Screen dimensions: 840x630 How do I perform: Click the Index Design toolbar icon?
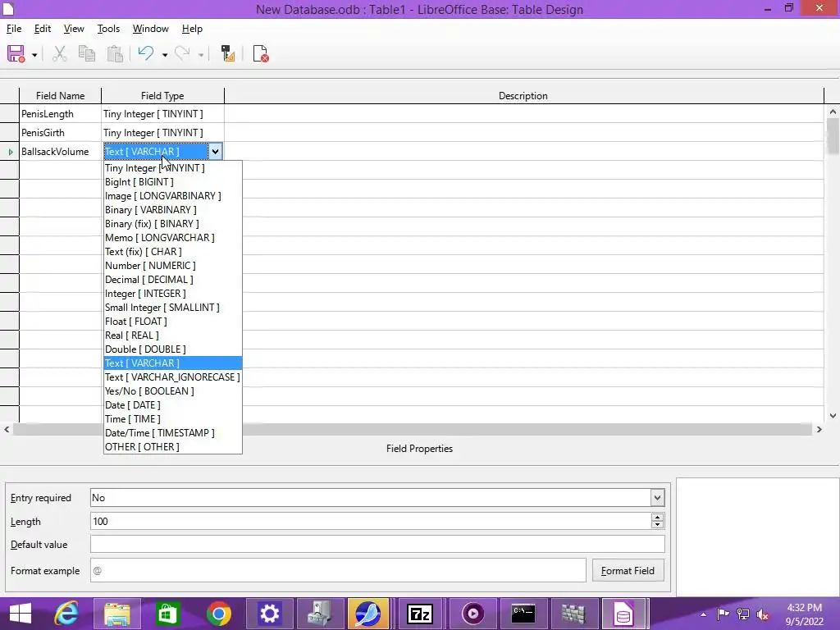pyautogui.click(x=228, y=53)
